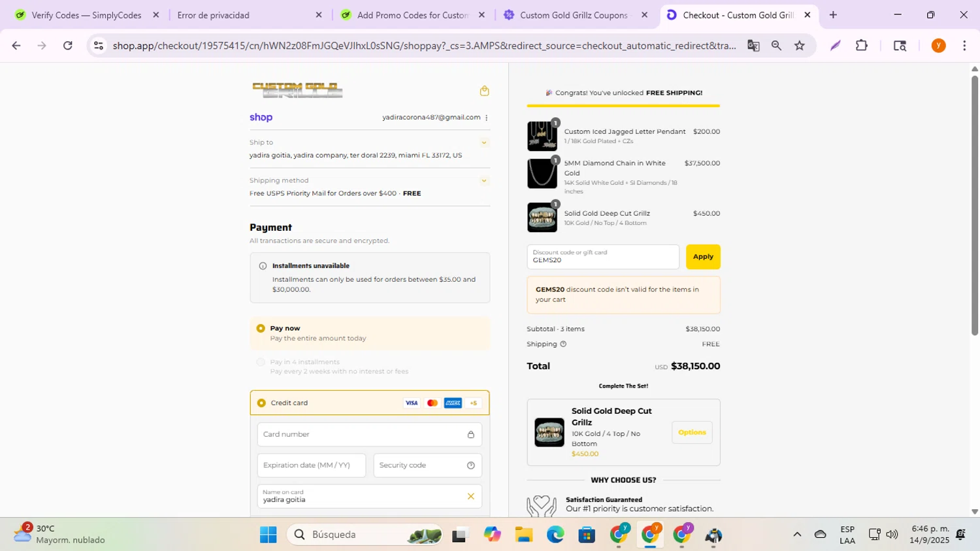Screen dimensions: 980x551
Task: Switch to Verify Codes SimplyCodes tab
Action: pos(87,15)
